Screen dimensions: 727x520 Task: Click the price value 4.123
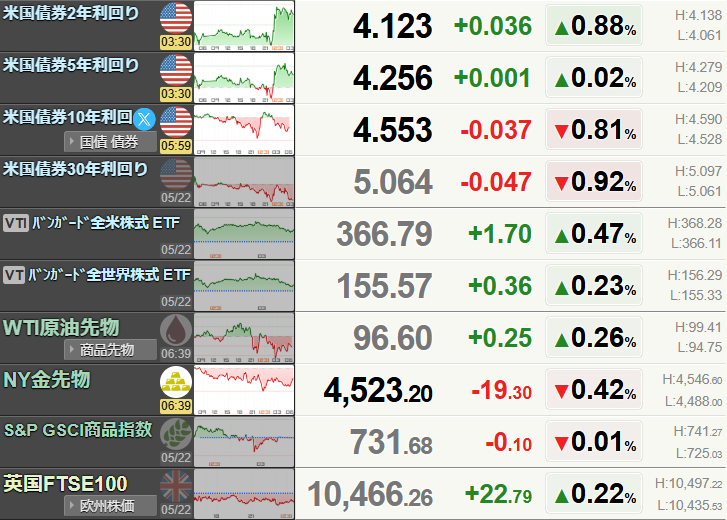(x=393, y=26)
